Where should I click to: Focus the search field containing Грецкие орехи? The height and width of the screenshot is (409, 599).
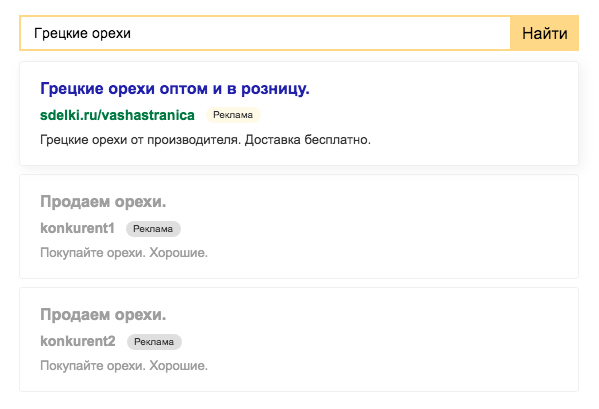point(265,33)
